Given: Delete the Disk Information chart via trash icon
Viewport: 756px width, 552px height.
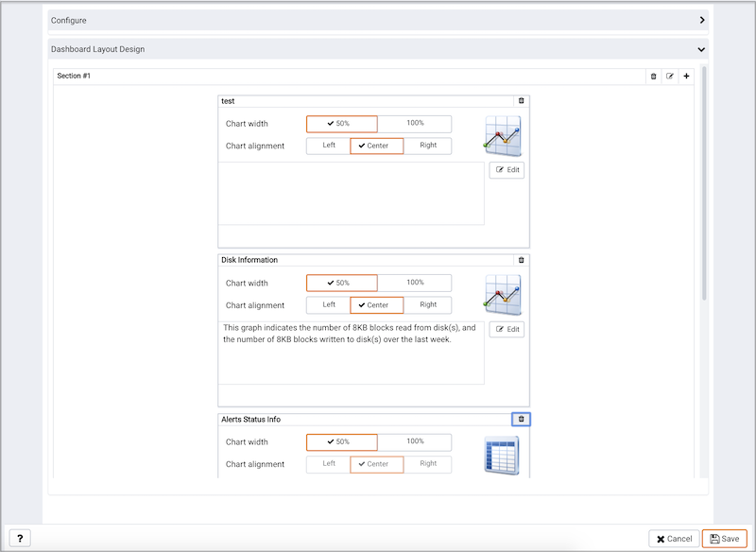Looking at the screenshot, I should coord(522,260).
